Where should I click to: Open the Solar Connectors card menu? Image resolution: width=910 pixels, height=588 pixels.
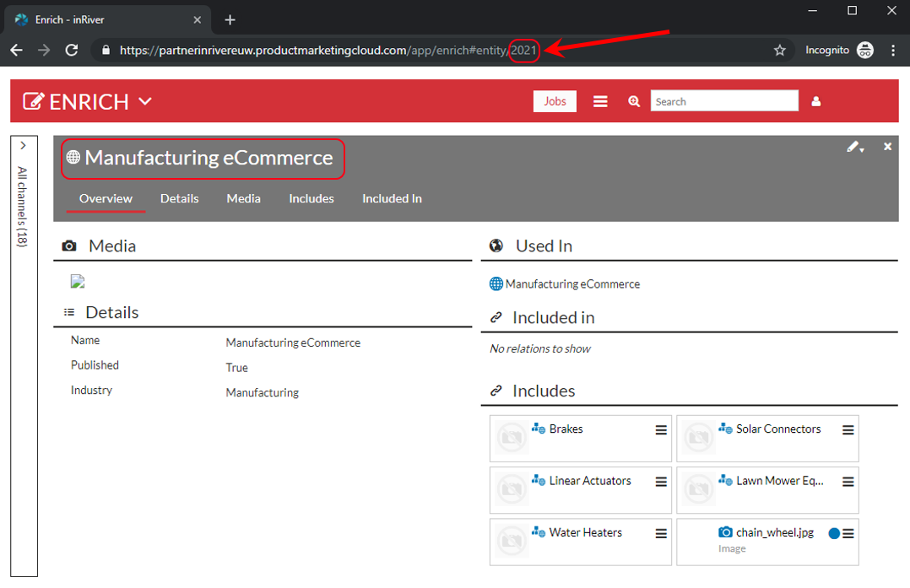click(x=848, y=429)
